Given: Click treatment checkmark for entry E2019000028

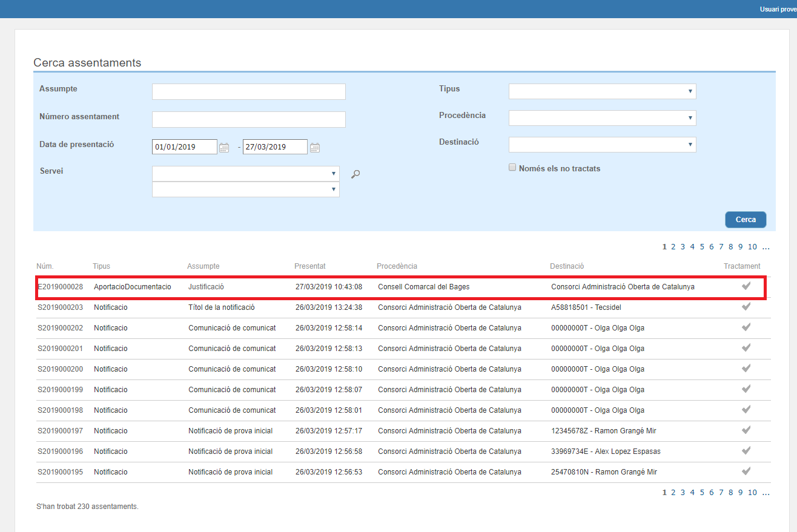Looking at the screenshot, I should click(746, 286).
